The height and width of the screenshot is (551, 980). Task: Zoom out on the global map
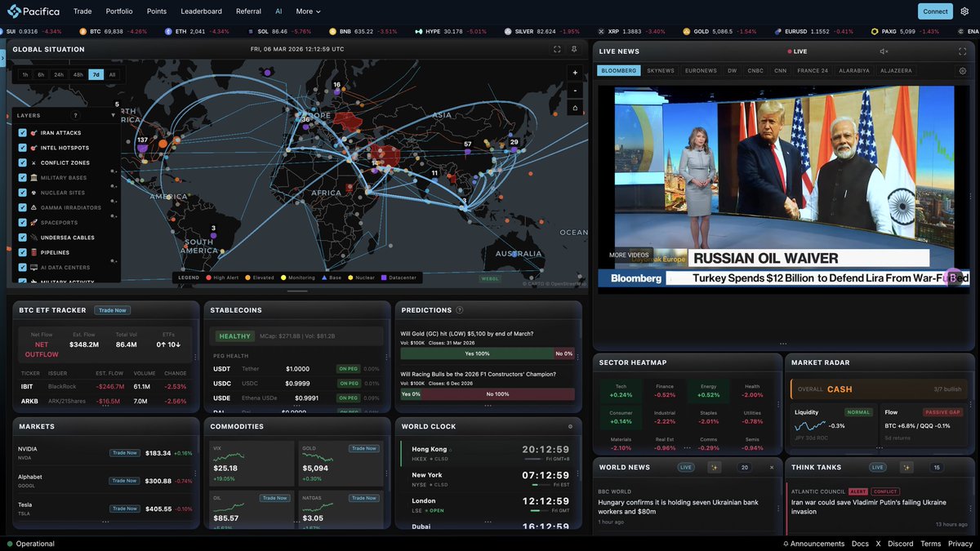575,91
